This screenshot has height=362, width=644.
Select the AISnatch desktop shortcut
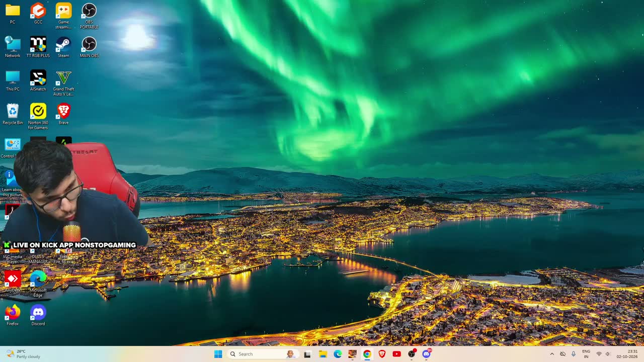pyautogui.click(x=38, y=80)
